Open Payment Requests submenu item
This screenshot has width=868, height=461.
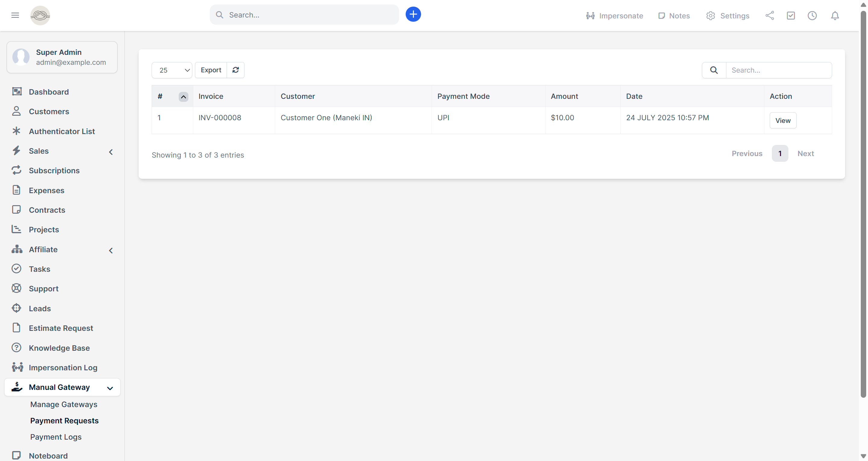click(x=64, y=421)
